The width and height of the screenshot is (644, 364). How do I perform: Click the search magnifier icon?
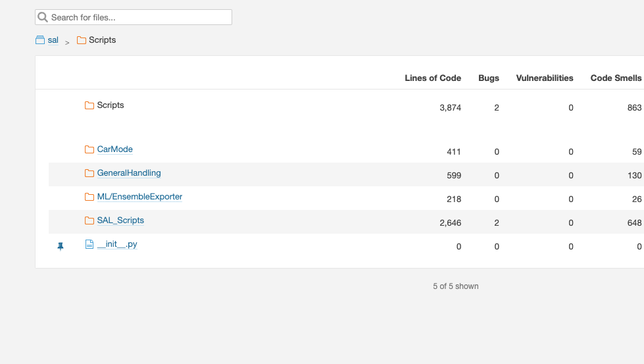(x=43, y=17)
